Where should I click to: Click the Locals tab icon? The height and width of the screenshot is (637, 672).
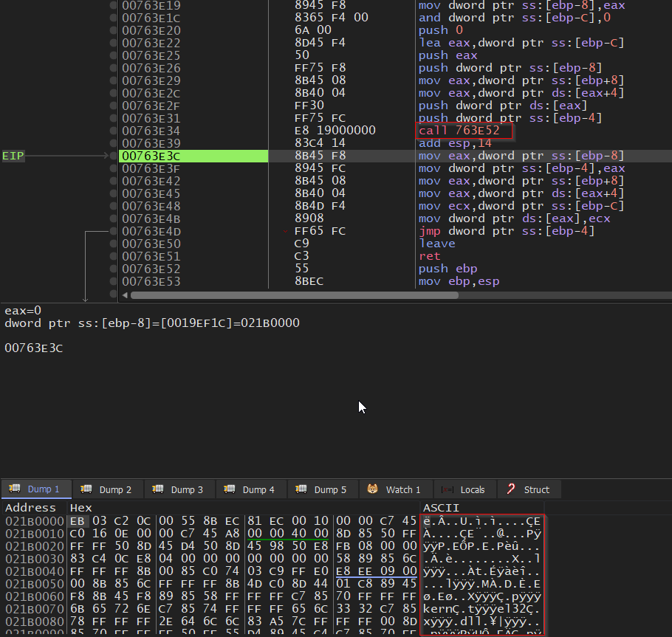[x=448, y=489]
